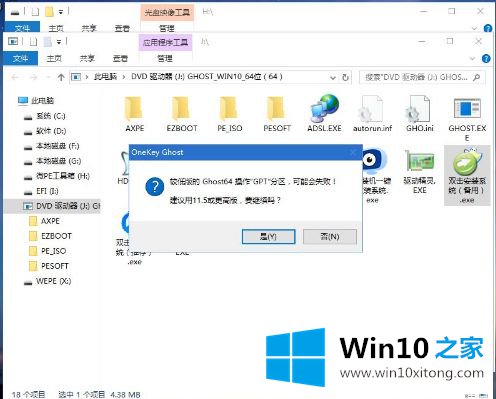Select AXPE folder in navigation tree
This screenshot has height=399, width=496.
click(45, 221)
